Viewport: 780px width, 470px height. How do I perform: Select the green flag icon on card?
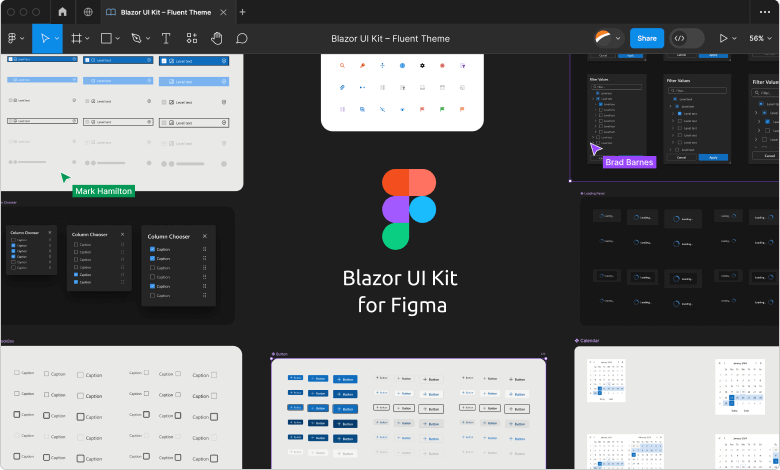[442, 109]
